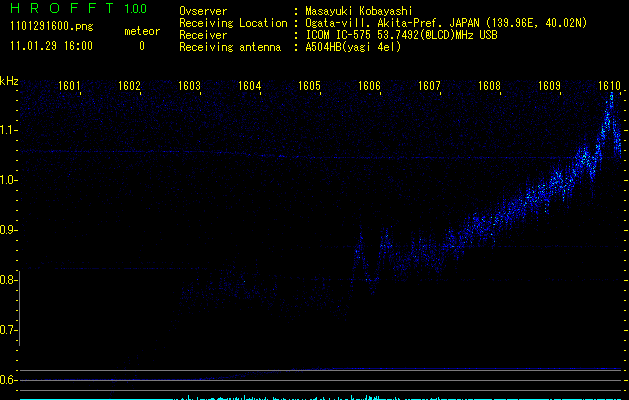Click the Receiving Location label

(233, 23)
